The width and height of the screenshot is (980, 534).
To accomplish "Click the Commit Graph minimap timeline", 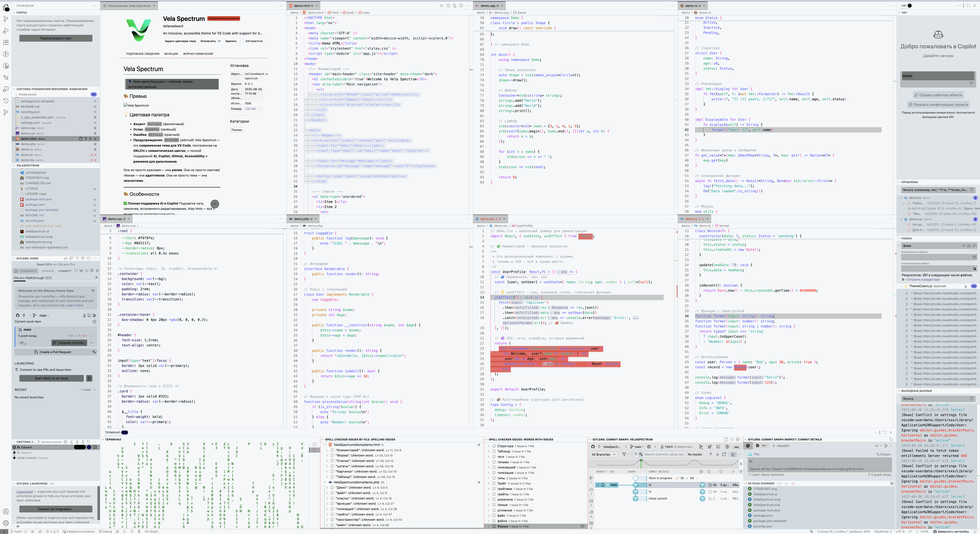I will click(663, 464).
